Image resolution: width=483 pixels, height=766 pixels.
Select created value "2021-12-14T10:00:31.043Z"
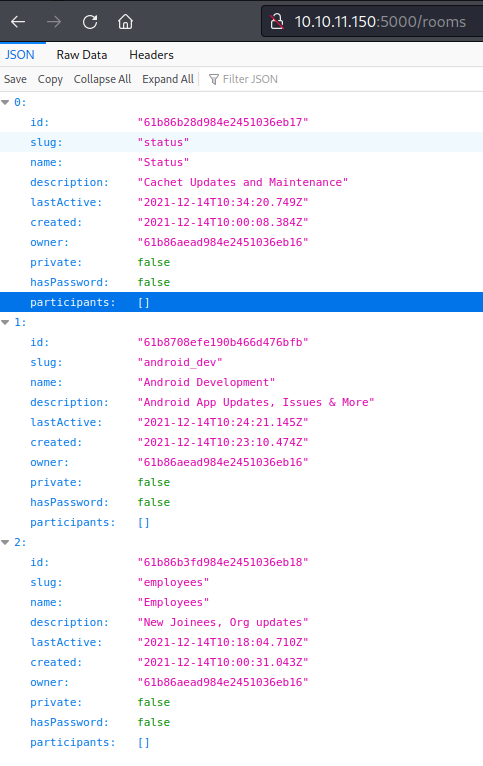coord(223,662)
